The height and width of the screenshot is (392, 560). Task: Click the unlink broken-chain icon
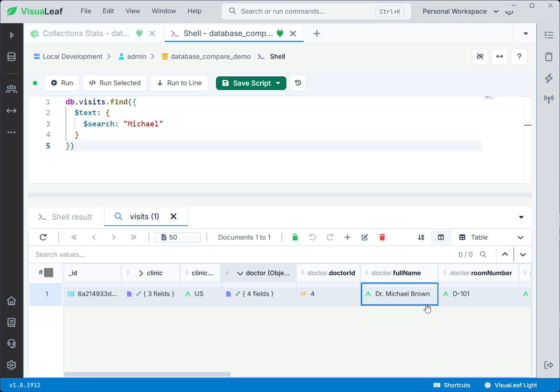480,56
